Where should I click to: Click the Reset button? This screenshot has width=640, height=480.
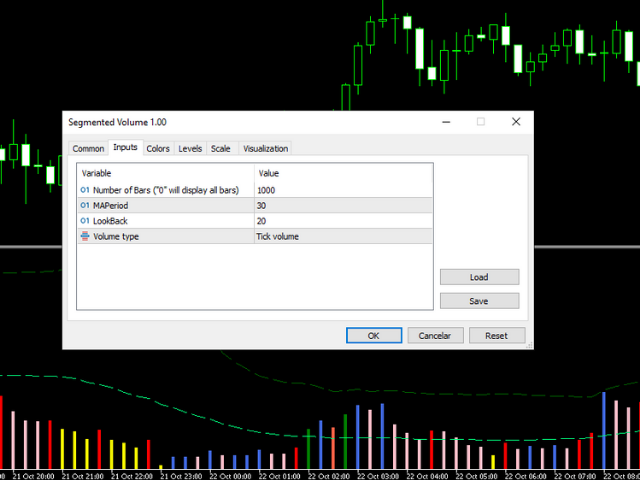pos(497,336)
